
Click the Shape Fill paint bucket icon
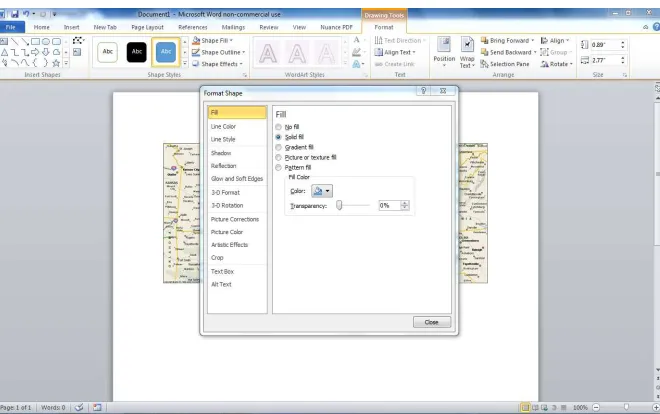[x=196, y=40]
